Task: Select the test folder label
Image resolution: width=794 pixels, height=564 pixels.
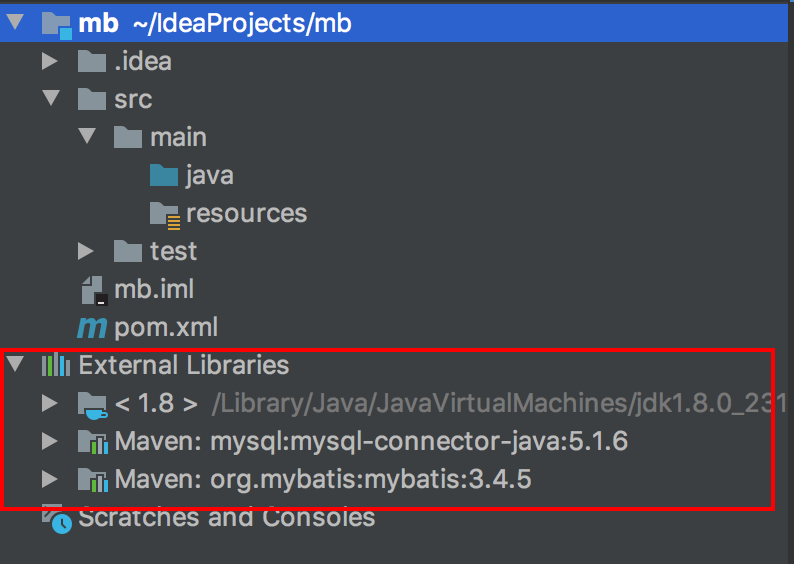Action: tap(173, 251)
